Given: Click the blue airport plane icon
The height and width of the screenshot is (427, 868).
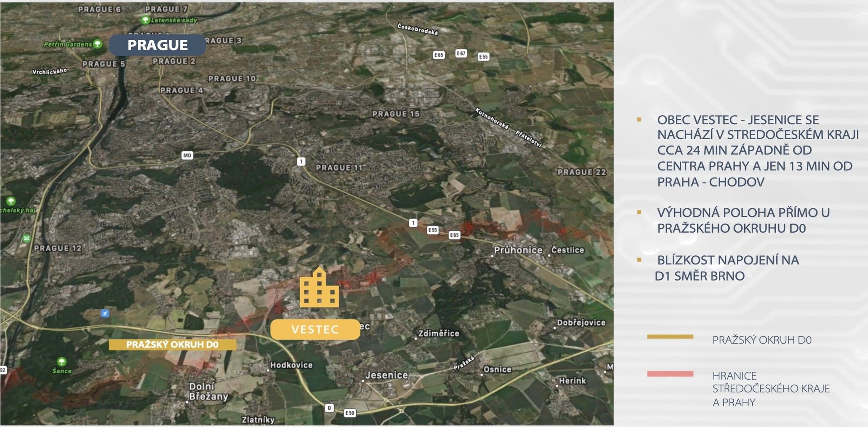Looking at the screenshot, I should click(x=105, y=313).
